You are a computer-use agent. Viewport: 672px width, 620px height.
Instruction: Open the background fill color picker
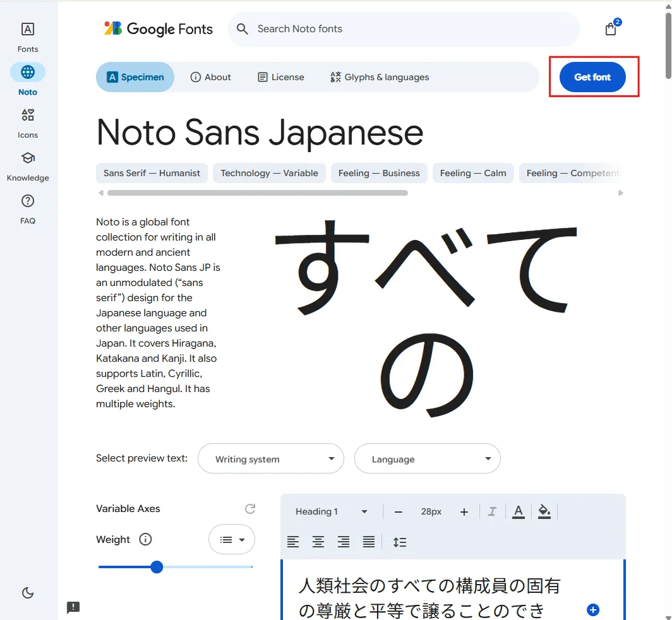click(x=544, y=511)
